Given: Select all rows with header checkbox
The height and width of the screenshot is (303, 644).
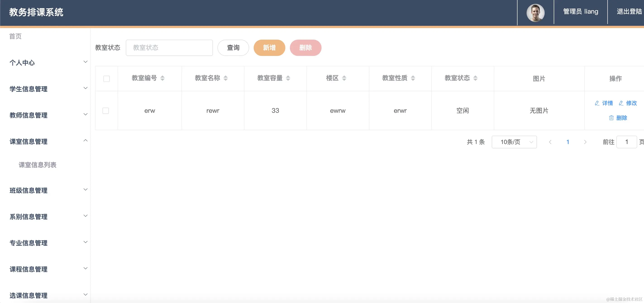Looking at the screenshot, I should (x=107, y=78).
